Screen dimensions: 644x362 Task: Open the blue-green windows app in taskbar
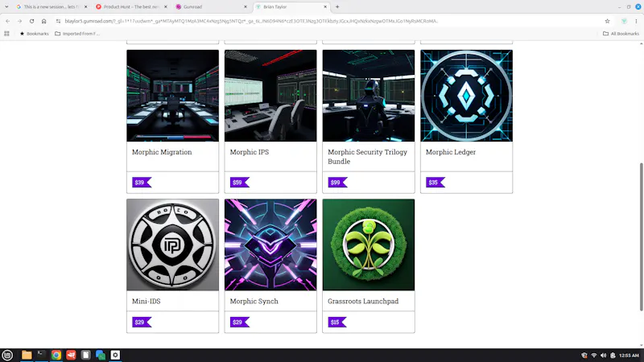click(x=100, y=355)
